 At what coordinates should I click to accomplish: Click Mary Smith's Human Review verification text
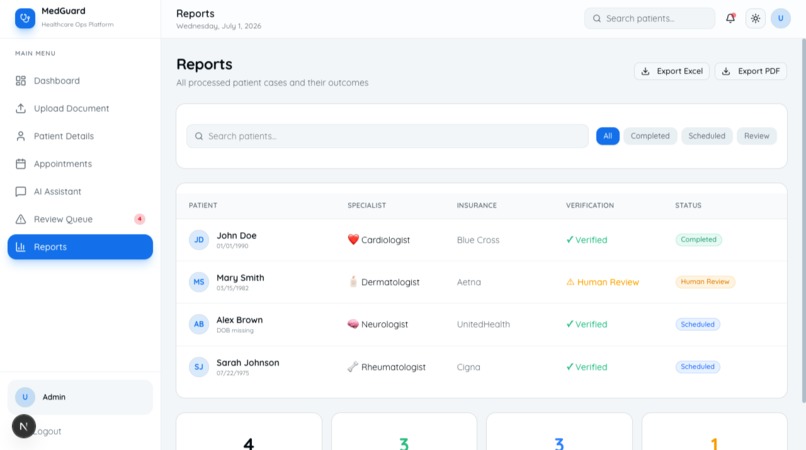602,282
